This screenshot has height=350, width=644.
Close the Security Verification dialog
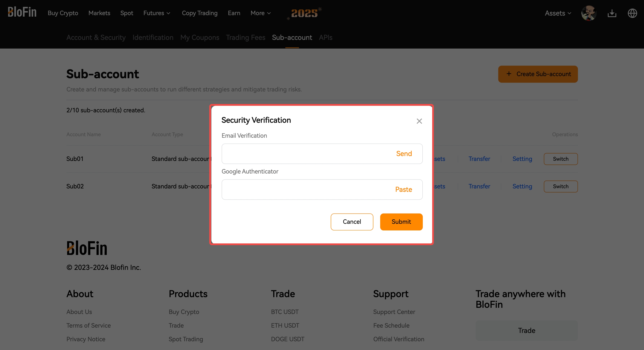419,121
